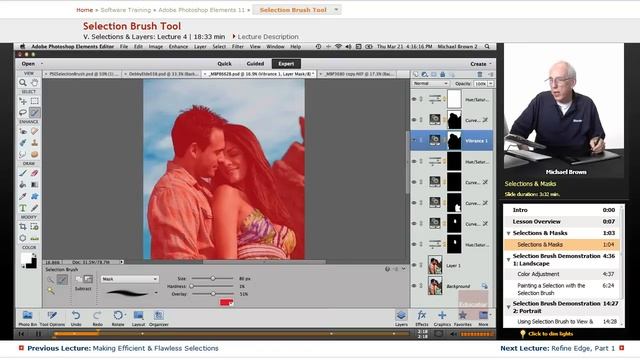
Task: Collapse the Selections & Masks outline section
Action: 509,233
